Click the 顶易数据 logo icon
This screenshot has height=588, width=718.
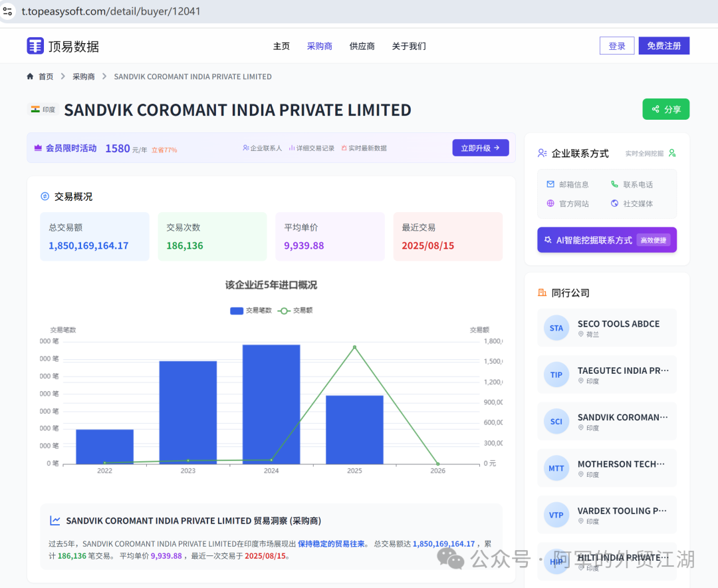pyautogui.click(x=35, y=46)
